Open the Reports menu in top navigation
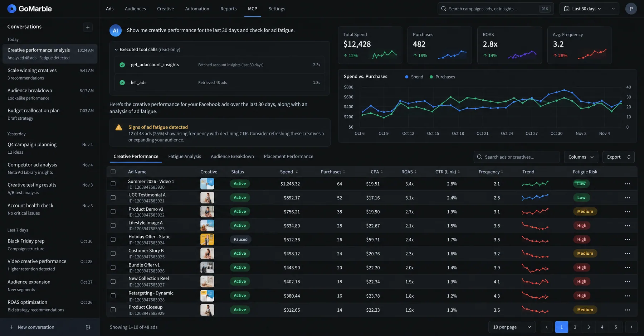The width and height of the screenshot is (644, 336). [x=229, y=9]
